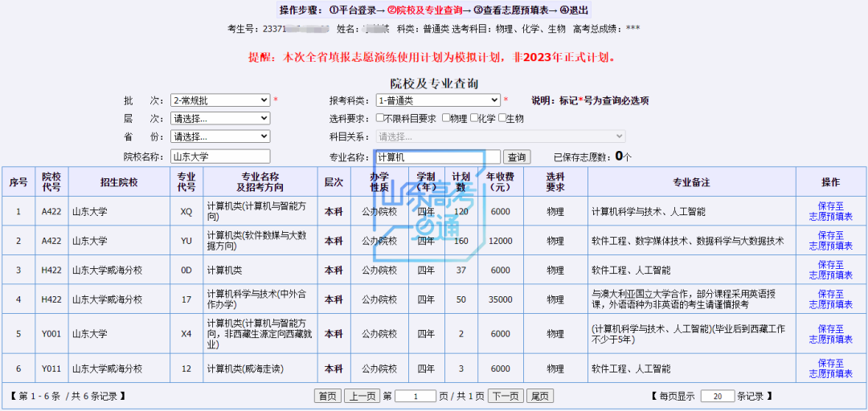Screen dimensions: 868x411
Task: Click the 每页显示 records-per-page field
Action: (x=717, y=397)
